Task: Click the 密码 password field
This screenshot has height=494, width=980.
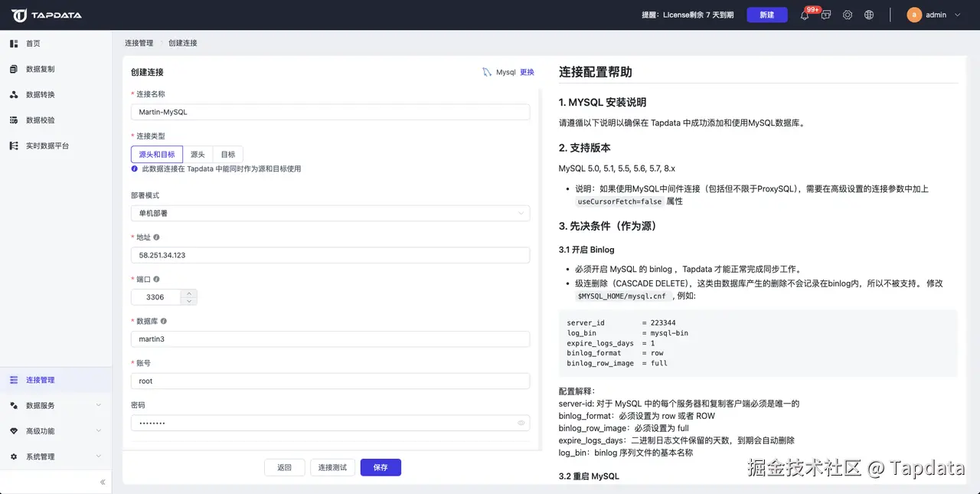Action: pos(330,423)
